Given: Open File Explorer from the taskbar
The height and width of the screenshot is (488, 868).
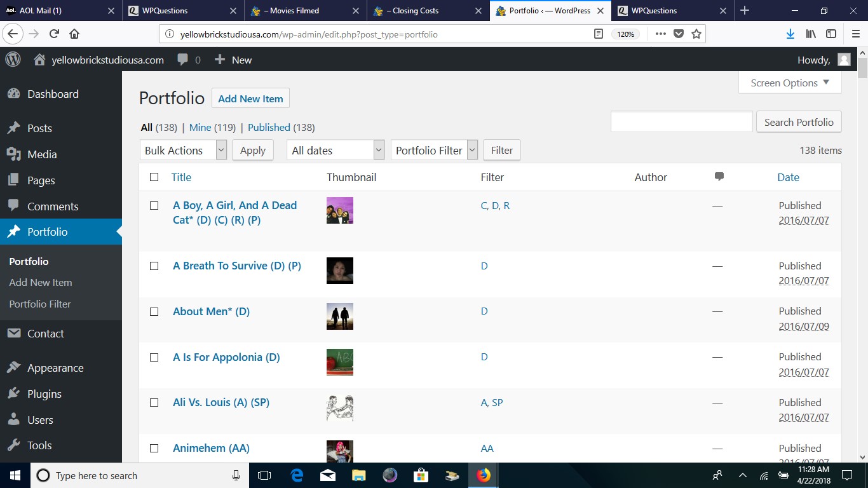Looking at the screenshot, I should [359, 475].
